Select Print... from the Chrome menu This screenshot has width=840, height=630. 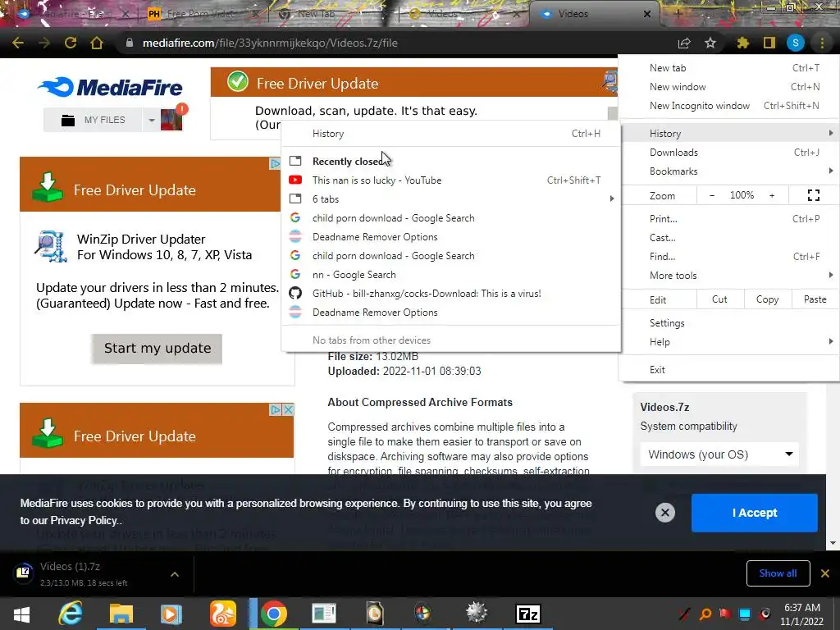coord(729,218)
